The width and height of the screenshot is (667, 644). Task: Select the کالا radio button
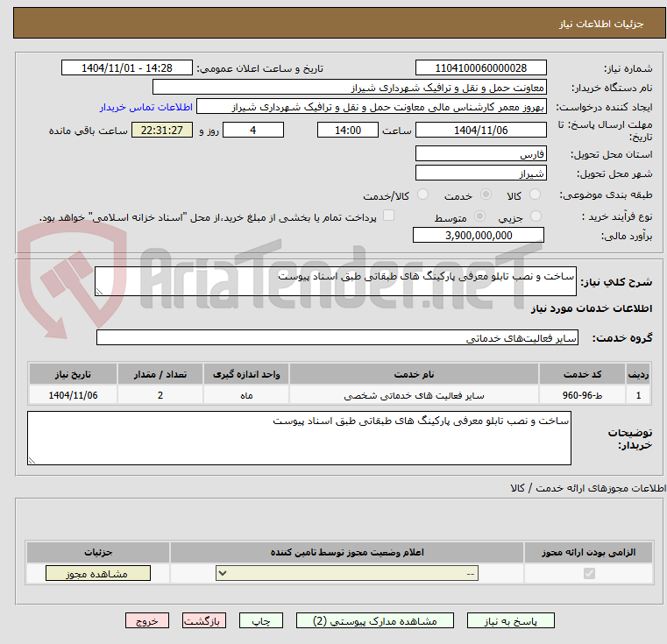(535, 195)
